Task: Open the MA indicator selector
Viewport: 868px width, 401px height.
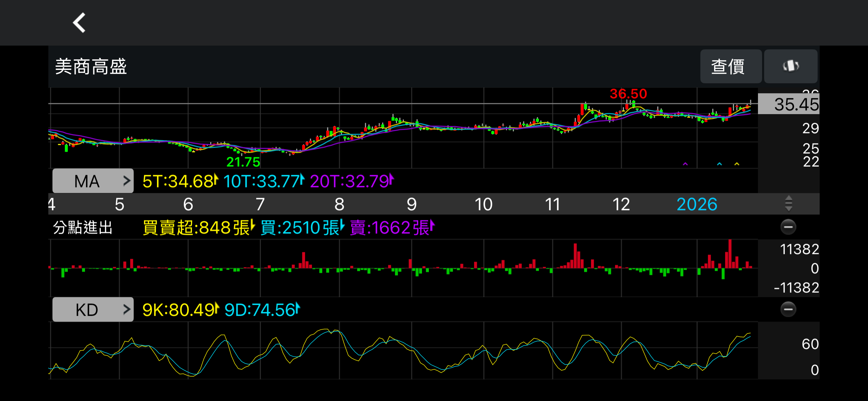Action: click(93, 181)
